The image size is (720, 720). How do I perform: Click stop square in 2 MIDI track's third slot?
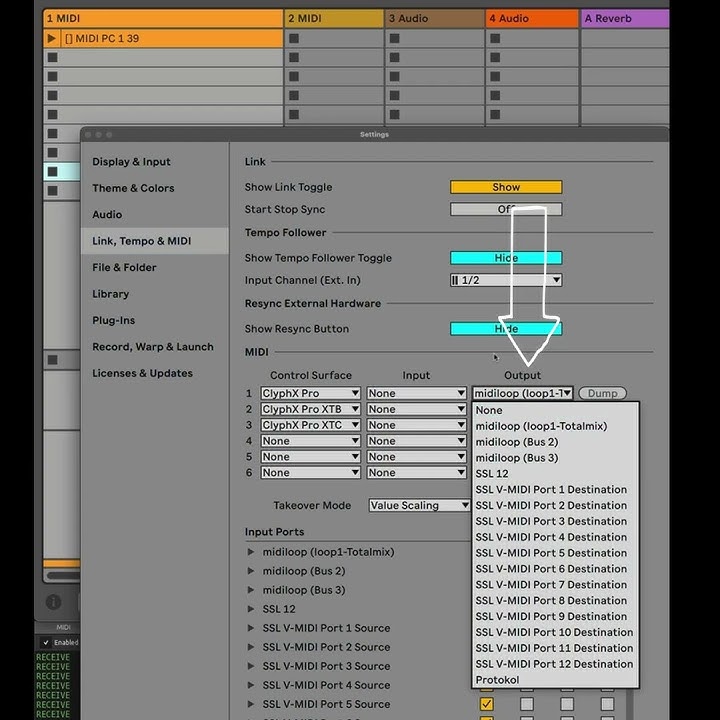pos(294,76)
